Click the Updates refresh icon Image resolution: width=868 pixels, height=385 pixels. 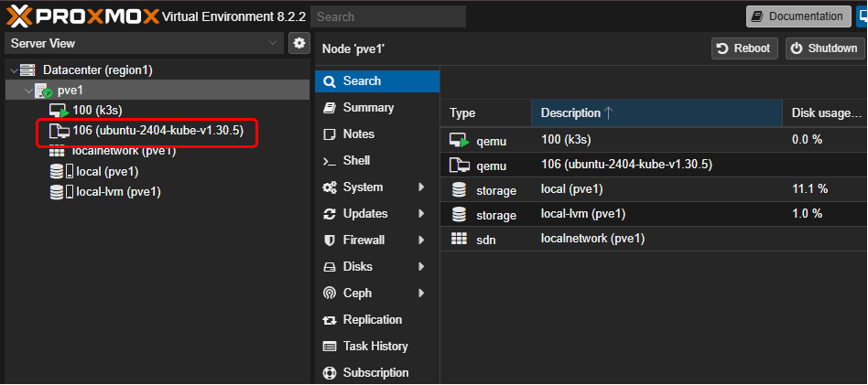tap(330, 214)
